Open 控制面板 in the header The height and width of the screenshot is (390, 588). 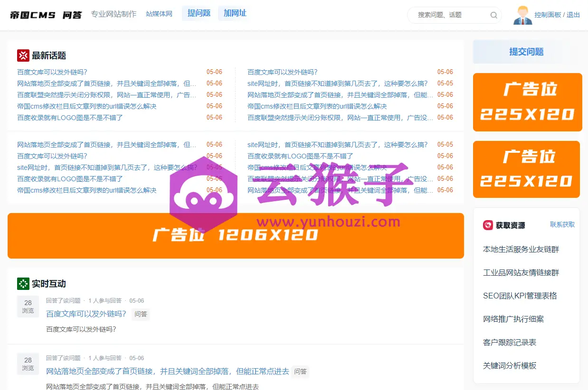pyautogui.click(x=548, y=15)
